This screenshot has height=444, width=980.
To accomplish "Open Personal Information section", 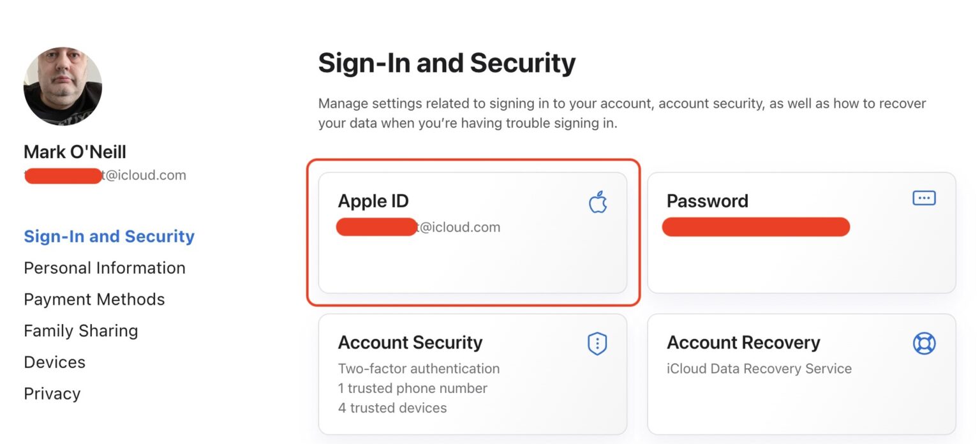I will point(105,268).
